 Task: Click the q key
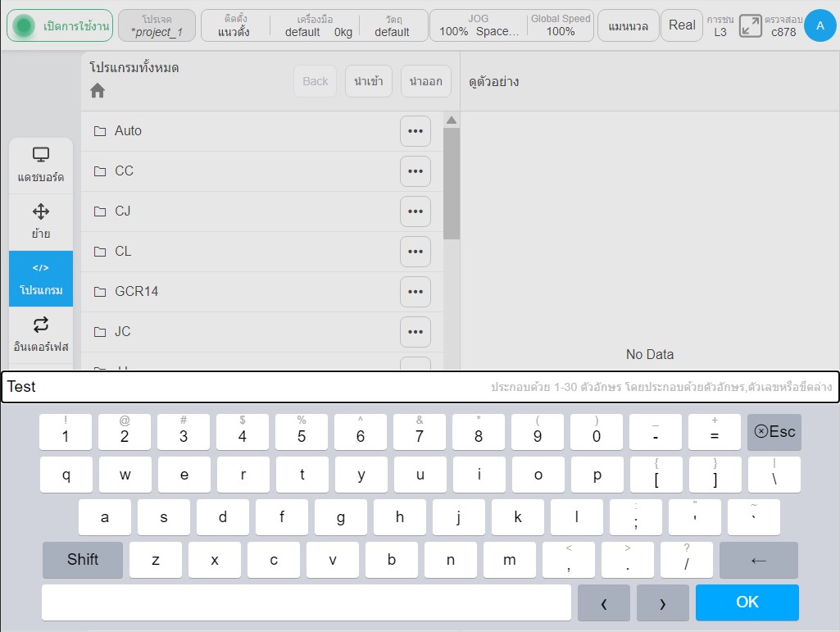tap(66, 475)
